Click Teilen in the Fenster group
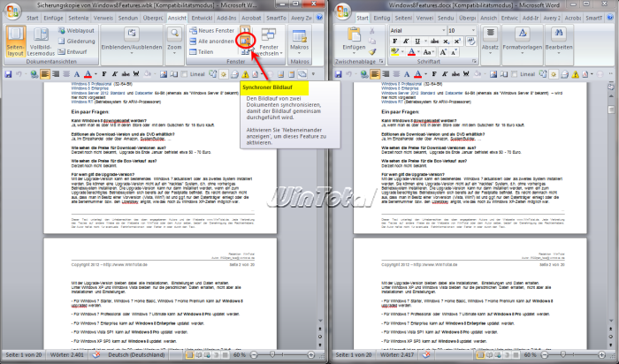This screenshot has width=619, height=364. (202, 51)
